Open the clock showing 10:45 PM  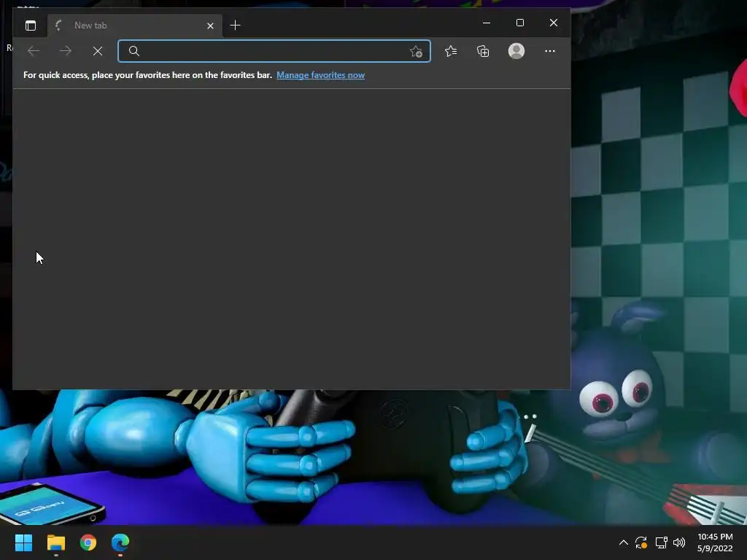(x=715, y=542)
